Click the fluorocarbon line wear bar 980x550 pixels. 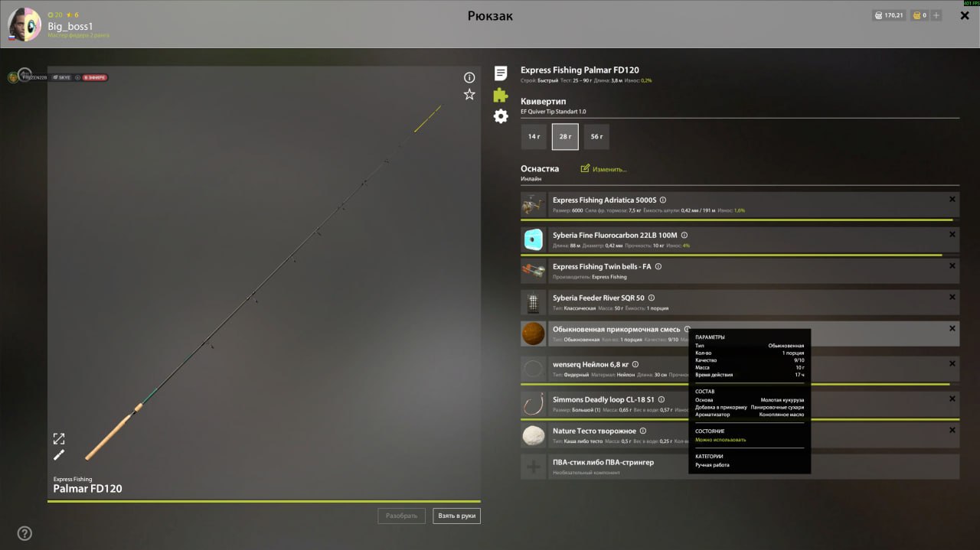(x=740, y=255)
